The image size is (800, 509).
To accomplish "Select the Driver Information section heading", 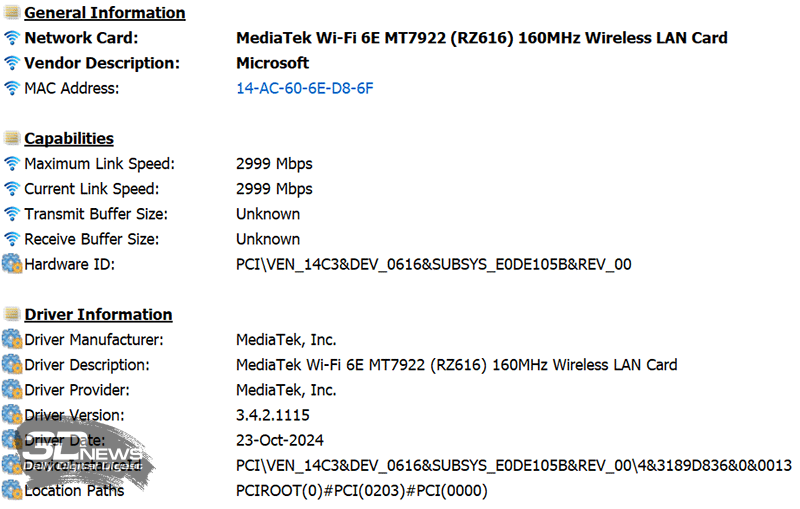I will 98,315.
